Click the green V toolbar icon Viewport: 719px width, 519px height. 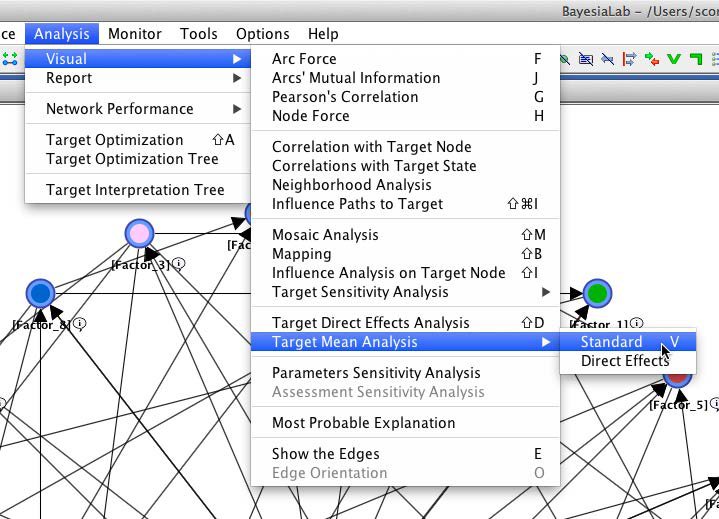coord(674,59)
